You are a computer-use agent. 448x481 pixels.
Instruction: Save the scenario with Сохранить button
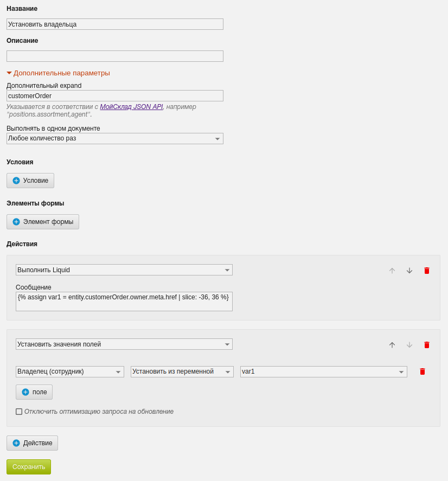pyautogui.click(x=29, y=467)
